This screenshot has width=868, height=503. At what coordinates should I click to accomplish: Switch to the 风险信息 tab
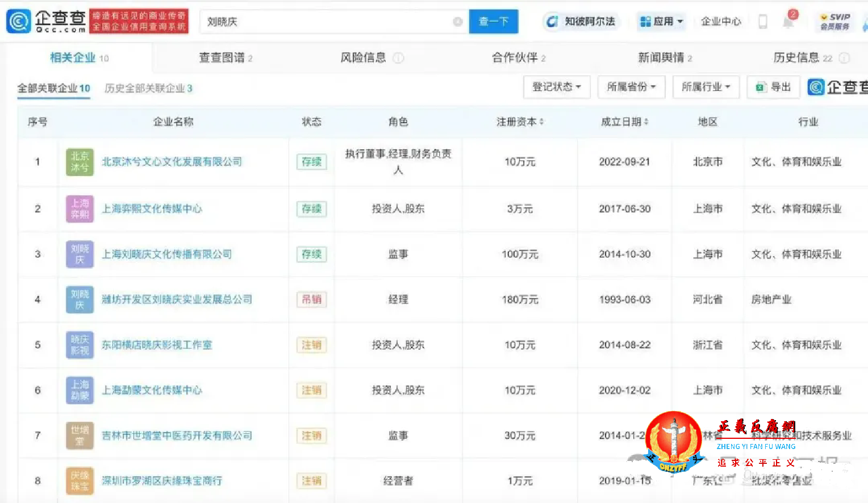point(365,57)
